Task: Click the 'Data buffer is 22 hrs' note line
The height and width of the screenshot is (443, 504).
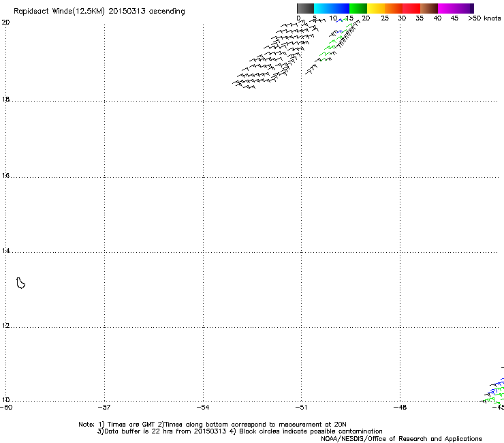Action: click(240, 431)
